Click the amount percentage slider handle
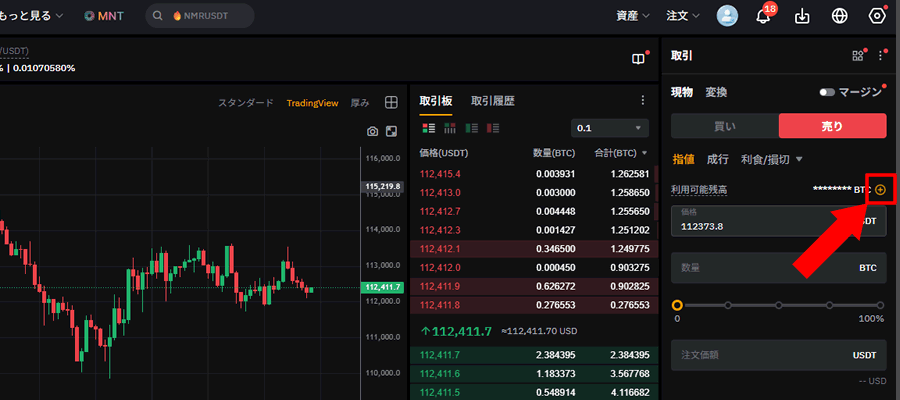The width and height of the screenshot is (900, 400). pyautogui.click(x=677, y=305)
